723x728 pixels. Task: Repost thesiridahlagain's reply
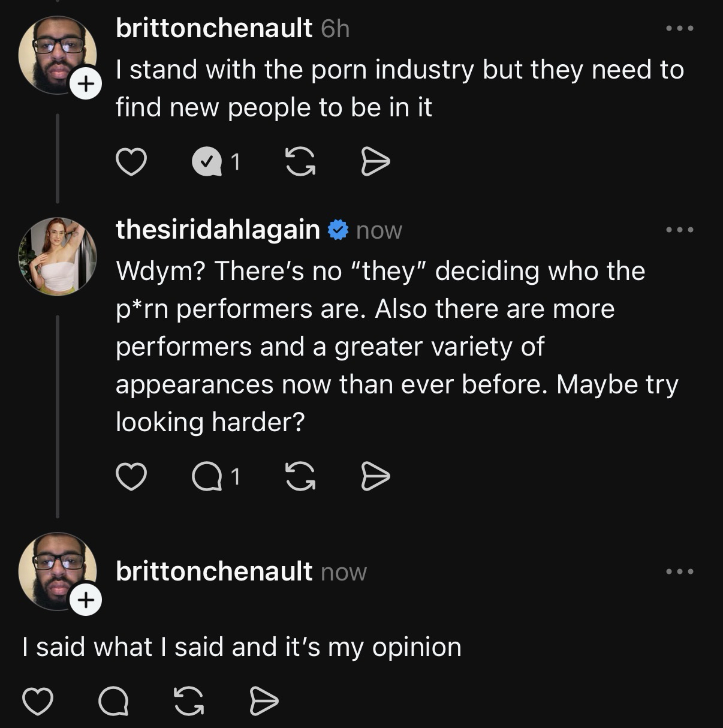pos(300,477)
